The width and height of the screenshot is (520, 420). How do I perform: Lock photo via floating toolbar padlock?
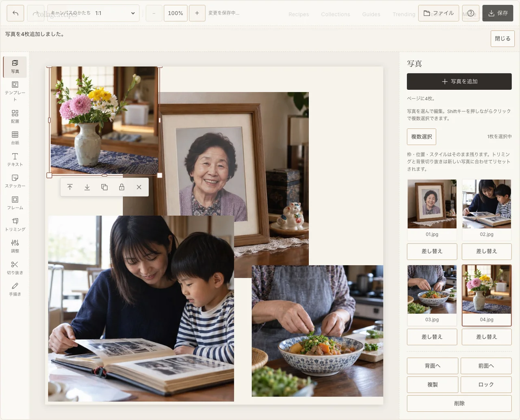tap(121, 187)
